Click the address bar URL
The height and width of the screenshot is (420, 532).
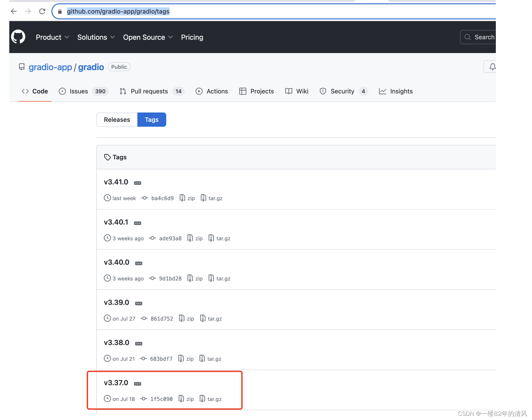[x=118, y=12]
